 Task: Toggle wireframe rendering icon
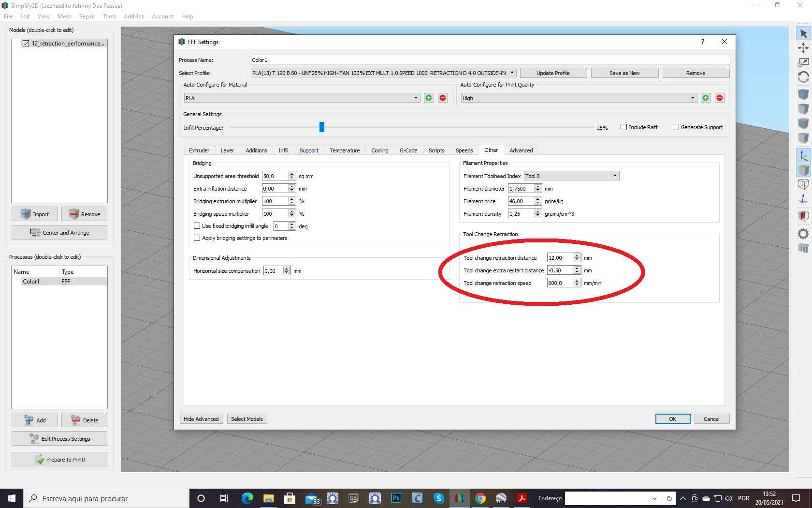(803, 184)
